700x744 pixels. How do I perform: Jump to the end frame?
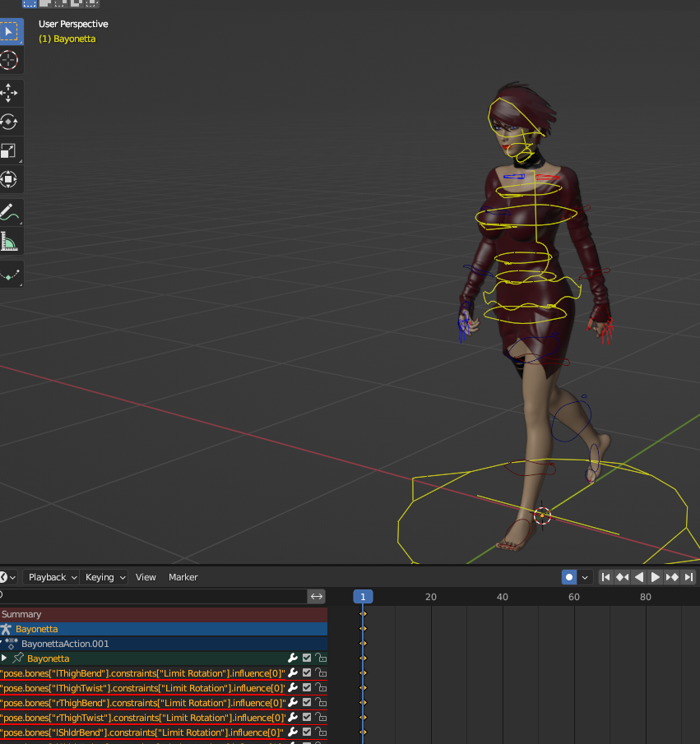[688, 577]
